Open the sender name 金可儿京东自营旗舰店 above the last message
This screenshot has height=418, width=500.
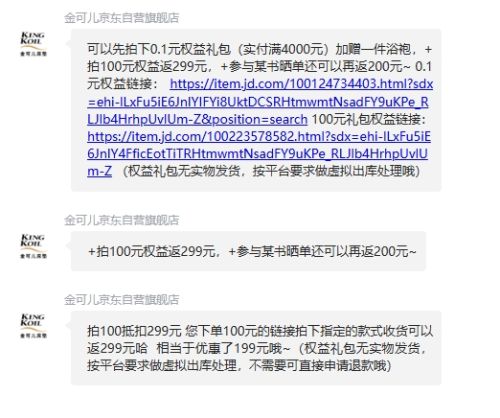(122, 300)
